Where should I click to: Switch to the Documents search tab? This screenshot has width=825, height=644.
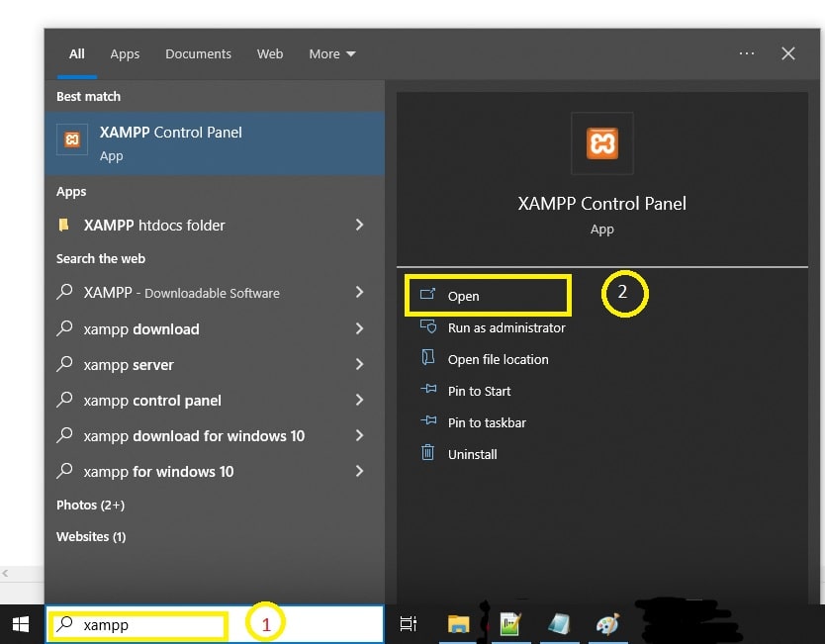coord(198,54)
